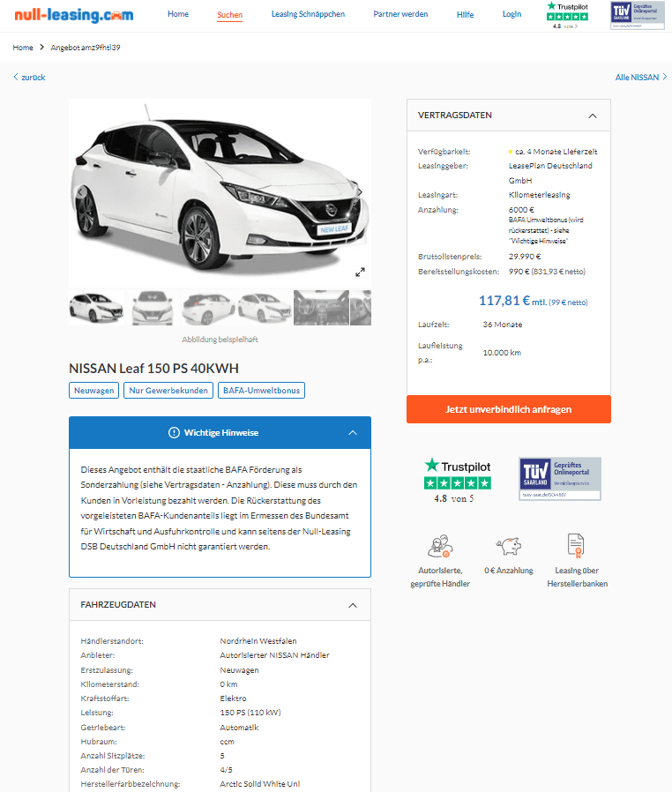Click the chevron next to Alle NISSAN
The height and width of the screenshot is (792, 672).
[665, 77]
